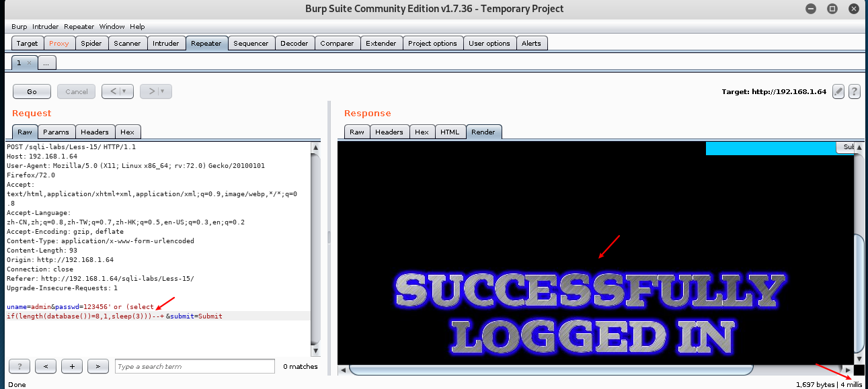Click the search help '?' button
Image resolution: width=868 pixels, height=389 pixels.
pos(19,366)
